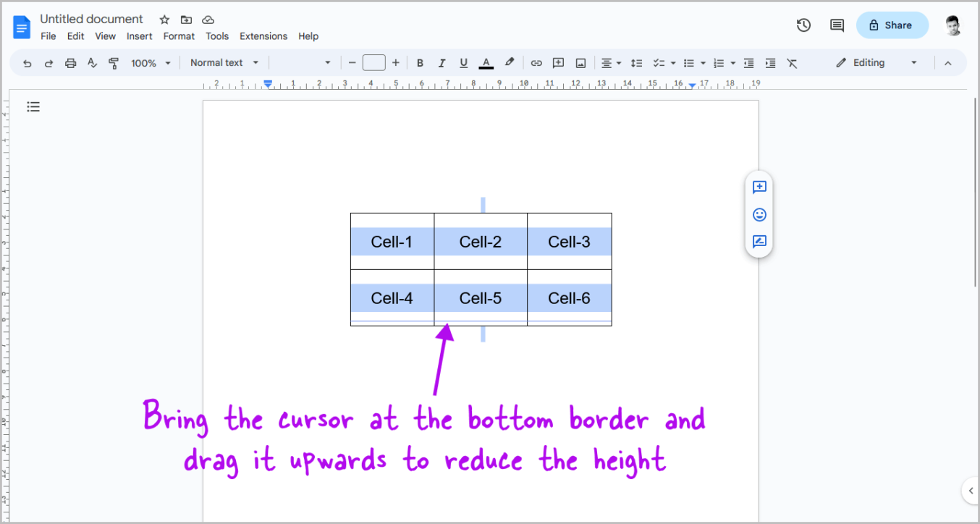Click the Cell-6 table cell
Viewport: 980px width, 524px height.
click(x=569, y=298)
